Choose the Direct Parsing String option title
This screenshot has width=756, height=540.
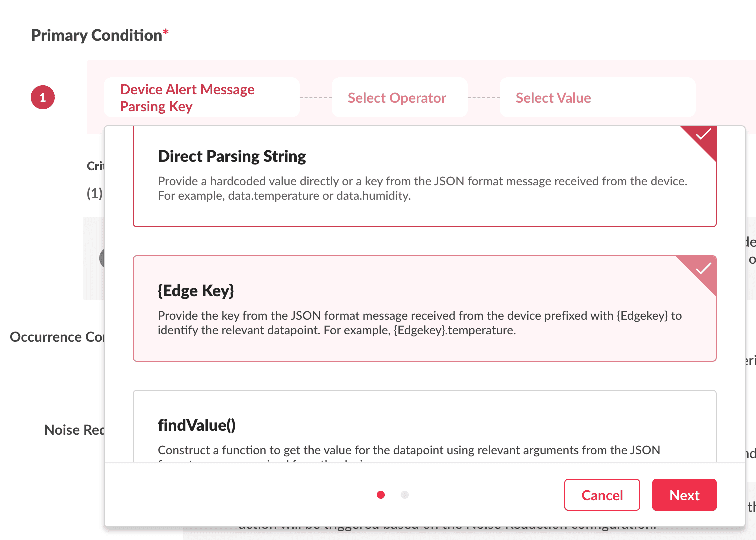(x=232, y=156)
